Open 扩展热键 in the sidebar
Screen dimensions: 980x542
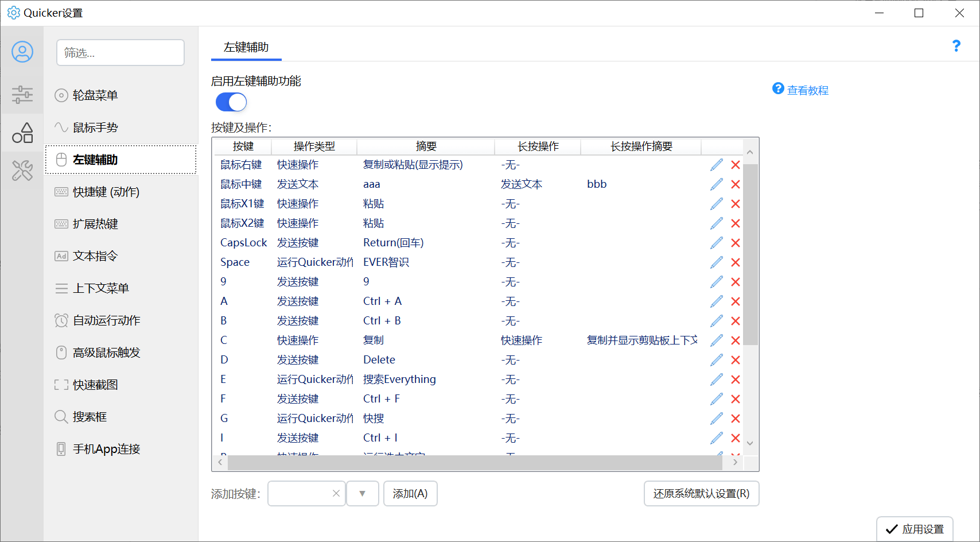[x=121, y=224]
